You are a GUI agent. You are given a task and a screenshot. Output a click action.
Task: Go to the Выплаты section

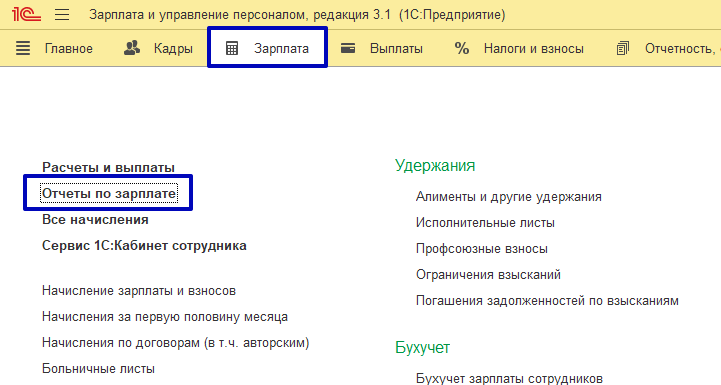[396, 49]
